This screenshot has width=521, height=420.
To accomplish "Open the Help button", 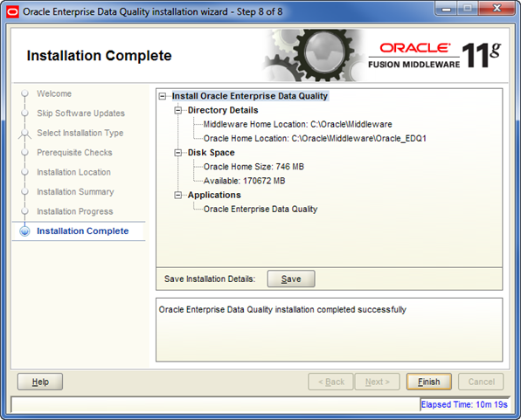I will [40, 382].
